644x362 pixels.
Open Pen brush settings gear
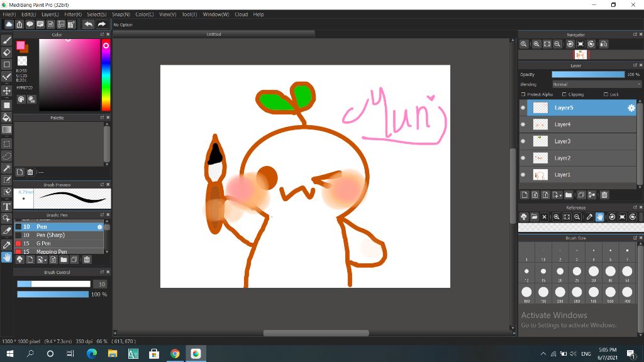tap(99, 226)
